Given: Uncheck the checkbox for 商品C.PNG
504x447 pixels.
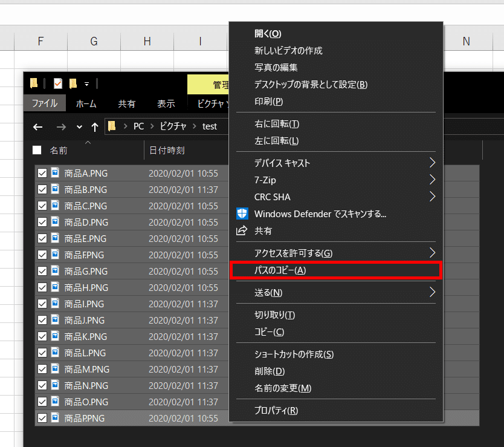Looking at the screenshot, I should (42, 206).
